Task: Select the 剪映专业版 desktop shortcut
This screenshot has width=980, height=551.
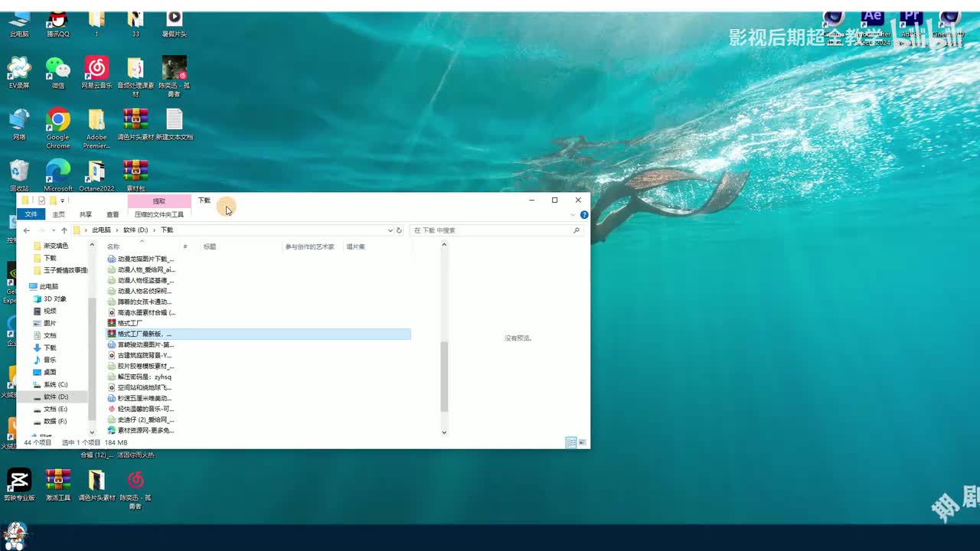Action: point(19,484)
